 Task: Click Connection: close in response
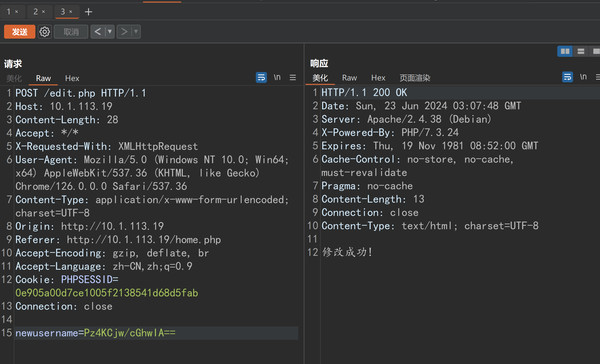coord(370,212)
